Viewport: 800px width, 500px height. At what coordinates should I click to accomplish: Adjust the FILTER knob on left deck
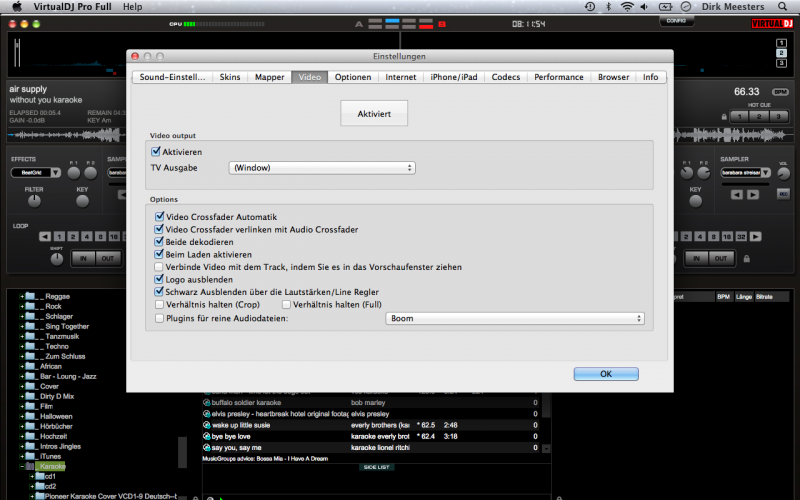(x=34, y=202)
